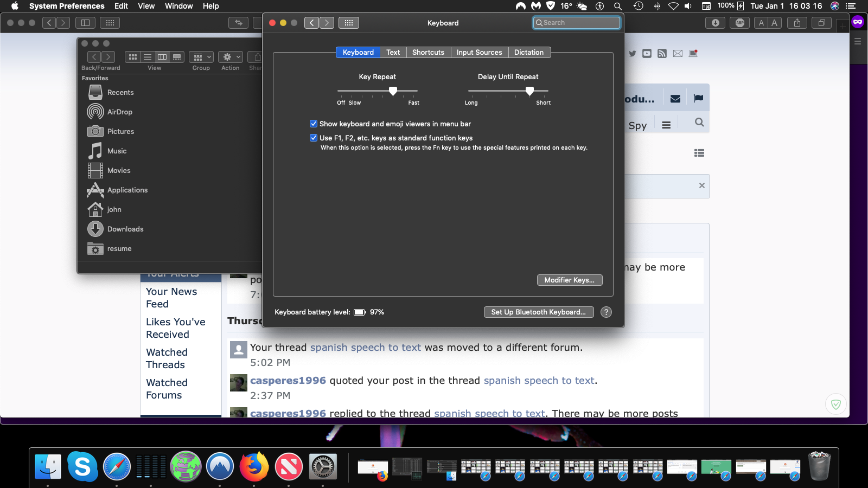Open Watched Threads link
This screenshot has height=488, width=868.
tap(167, 358)
